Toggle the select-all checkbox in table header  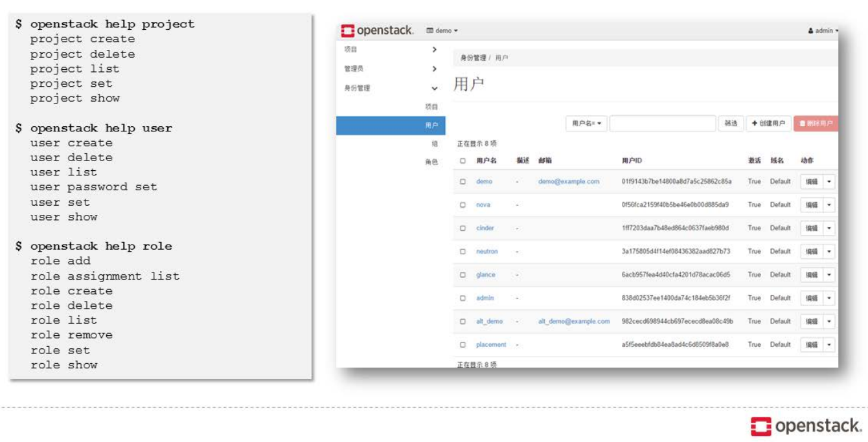click(x=463, y=160)
